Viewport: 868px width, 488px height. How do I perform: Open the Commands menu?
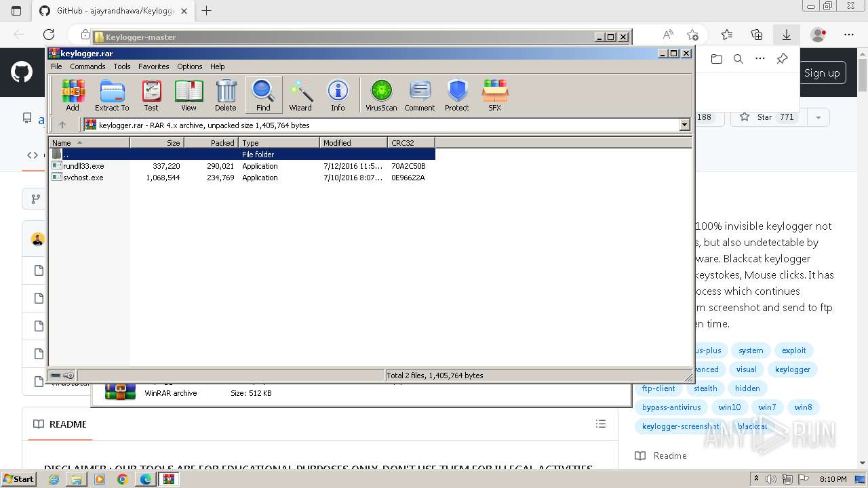87,66
